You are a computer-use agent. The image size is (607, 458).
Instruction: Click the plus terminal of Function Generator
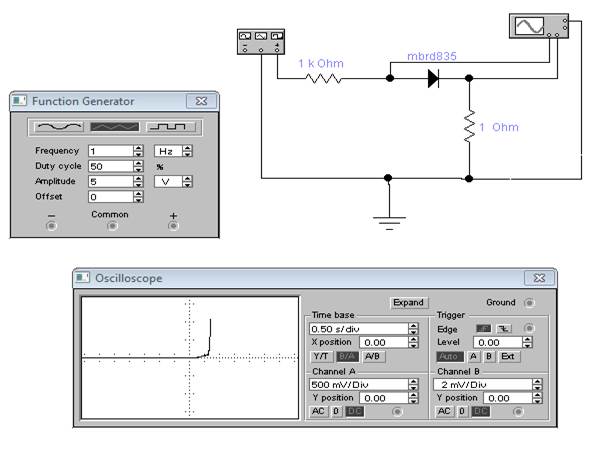click(x=173, y=226)
